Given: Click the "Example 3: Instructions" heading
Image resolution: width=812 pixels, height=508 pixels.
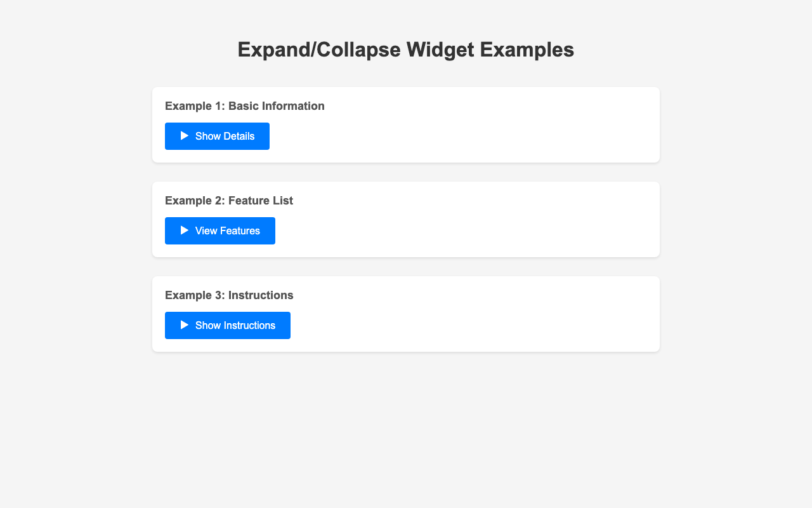Looking at the screenshot, I should (229, 295).
